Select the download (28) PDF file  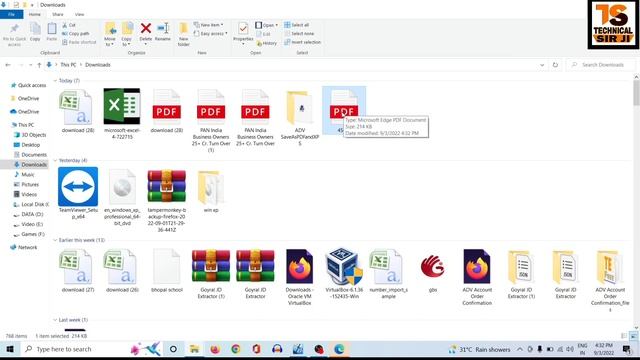167,111
